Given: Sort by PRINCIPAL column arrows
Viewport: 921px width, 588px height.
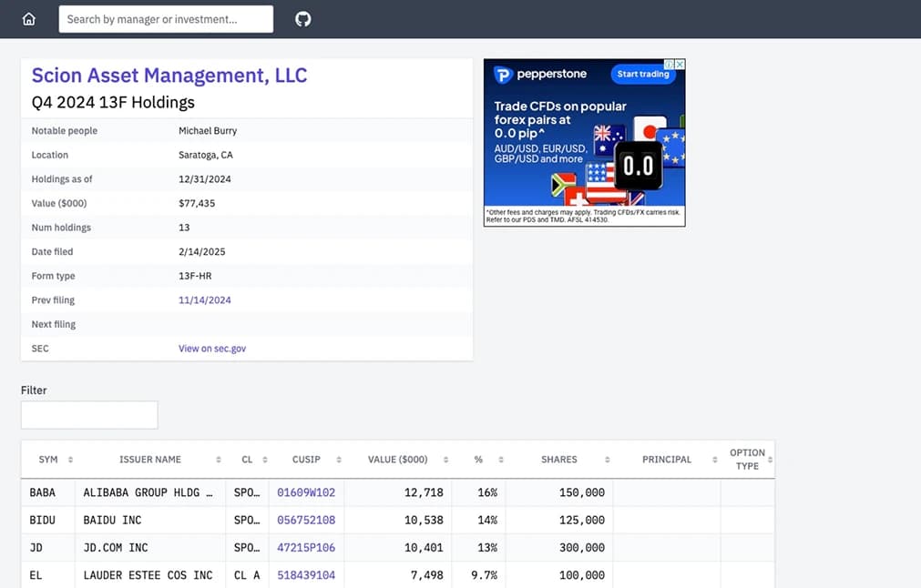Looking at the screenshot, I should pyautogui.click(x=715, y=460).
